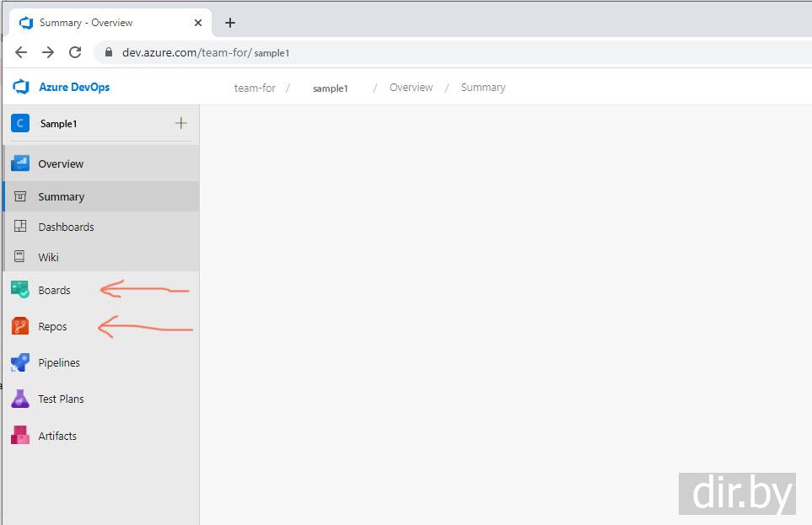
Task: Click the Summary breadcrumb
Action: (483, 88)
